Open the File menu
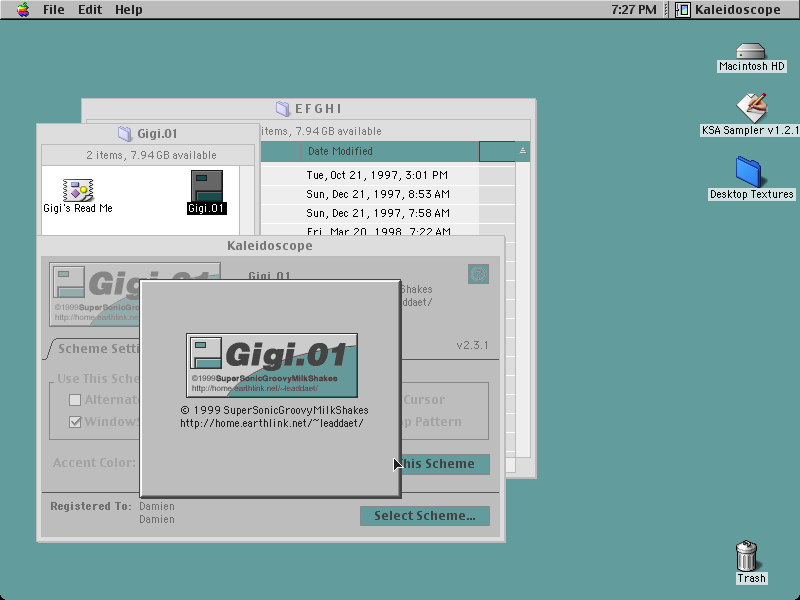 tap(54, 10)
